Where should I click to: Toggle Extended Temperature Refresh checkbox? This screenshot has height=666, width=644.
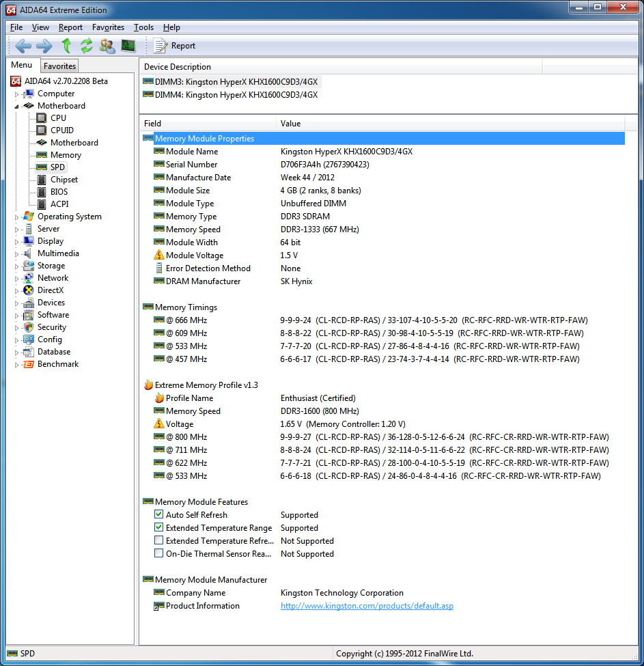pos(158,540)
